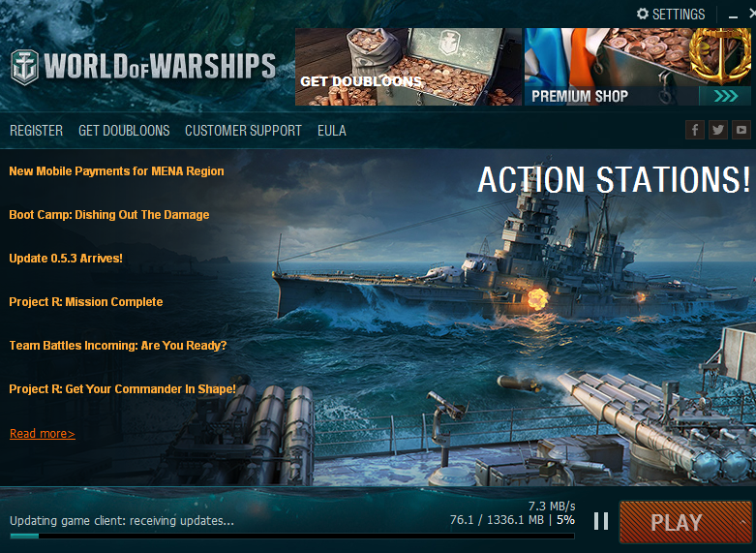756x553 pixels.
Task: Open the Read more news link
Action: coord(43,433)
